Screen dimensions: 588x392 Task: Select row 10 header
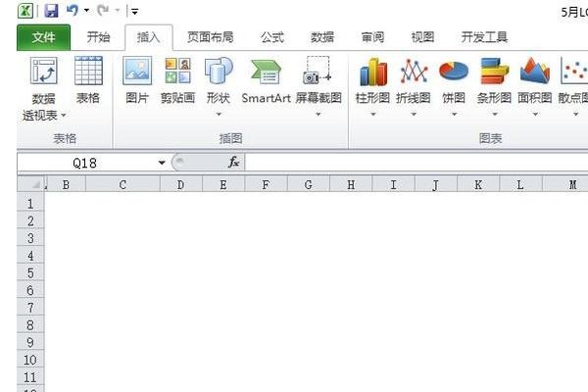[30, 360]
